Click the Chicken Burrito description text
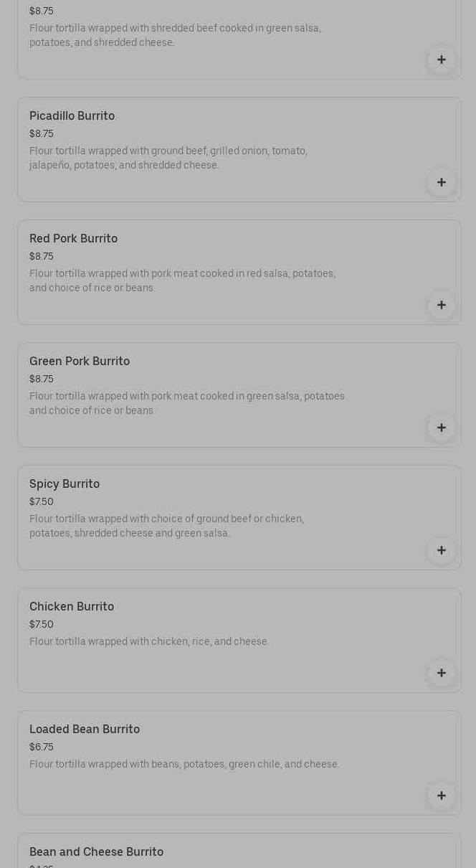The width and height of the screenshot is (476, 868). (x=149, y=642)
